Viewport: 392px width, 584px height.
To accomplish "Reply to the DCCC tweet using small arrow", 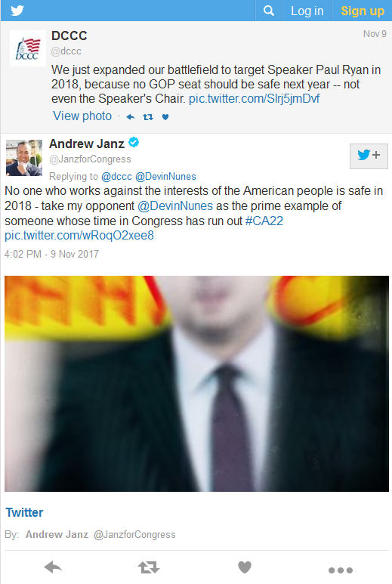I will click(x=131, y=117).
